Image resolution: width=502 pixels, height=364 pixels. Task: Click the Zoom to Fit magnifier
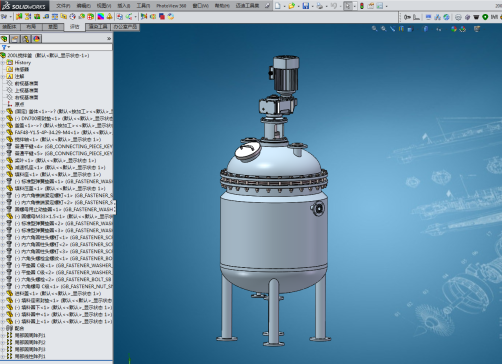(374, 29)
